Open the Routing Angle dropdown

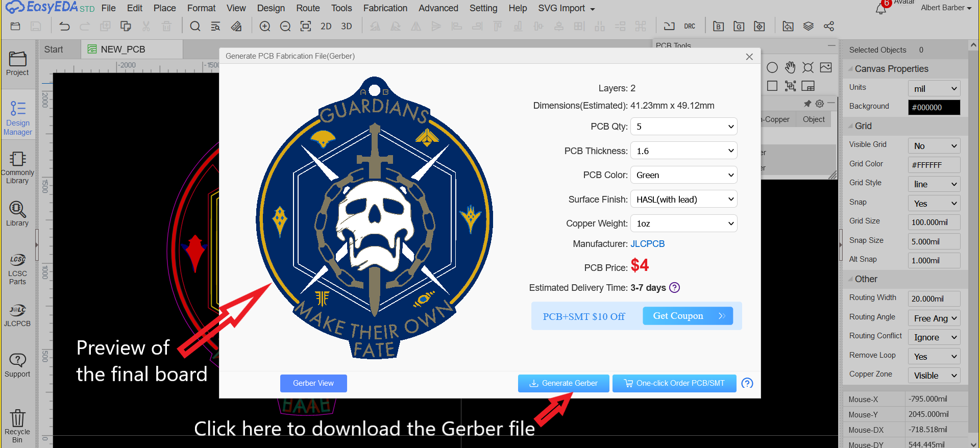[934, 318]
